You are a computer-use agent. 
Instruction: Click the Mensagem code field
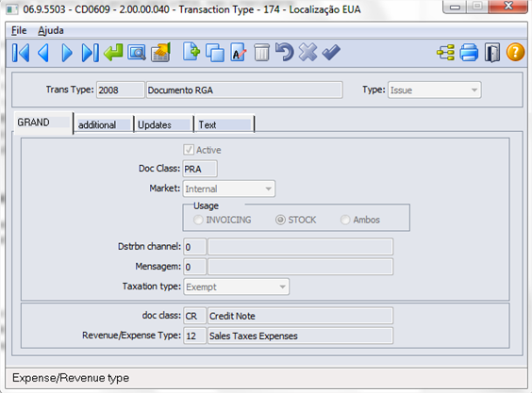tap(194, 267)
